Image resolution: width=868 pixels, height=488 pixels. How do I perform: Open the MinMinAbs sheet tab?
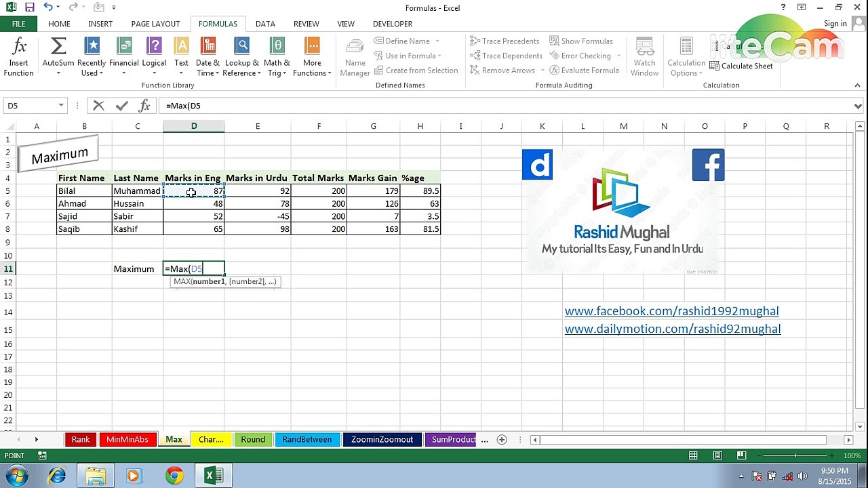tap(127, 439)
